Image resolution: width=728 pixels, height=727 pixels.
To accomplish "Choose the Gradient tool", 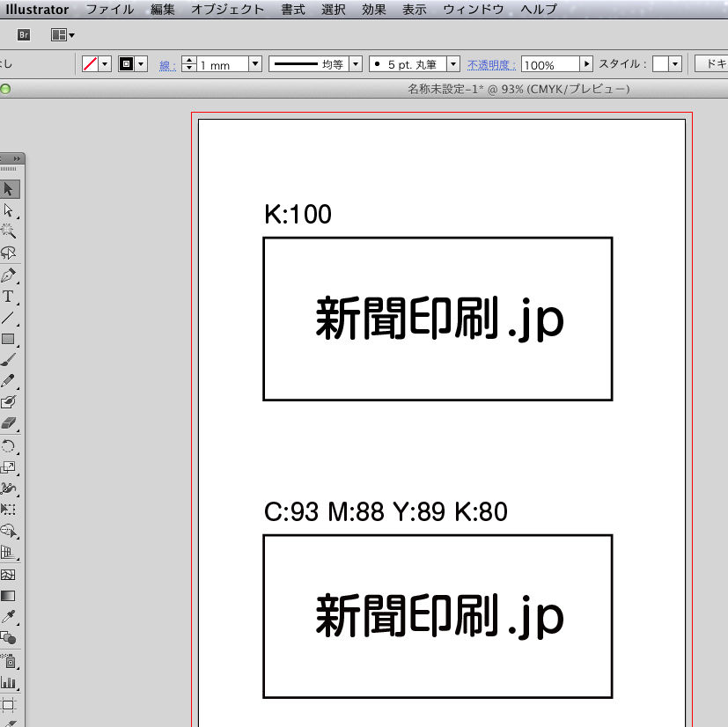I will [9, 596].
